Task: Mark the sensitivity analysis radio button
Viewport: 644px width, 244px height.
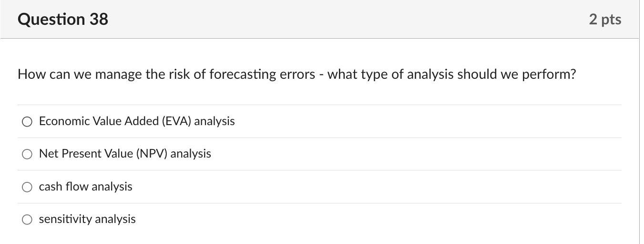Action: 27,220
